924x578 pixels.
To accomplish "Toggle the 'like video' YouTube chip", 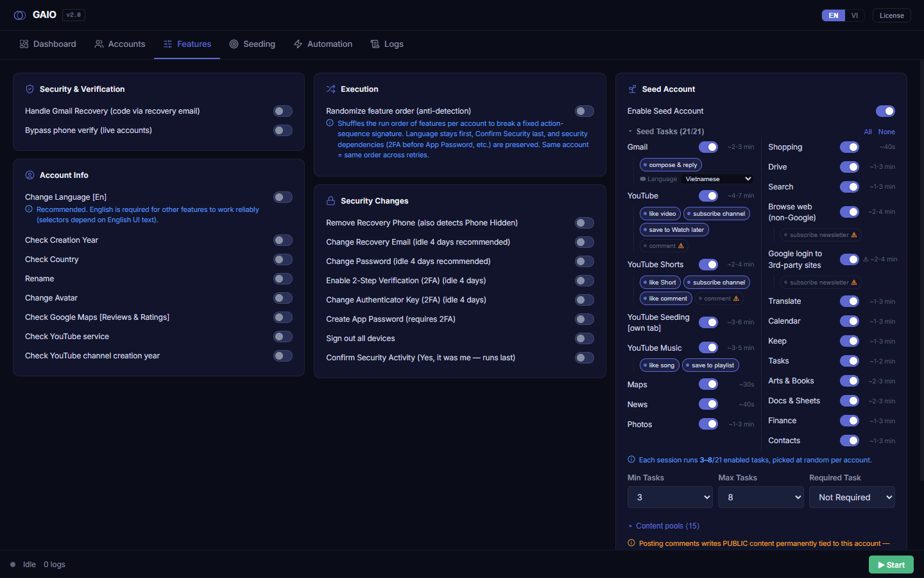I will [x=660, y=214].
